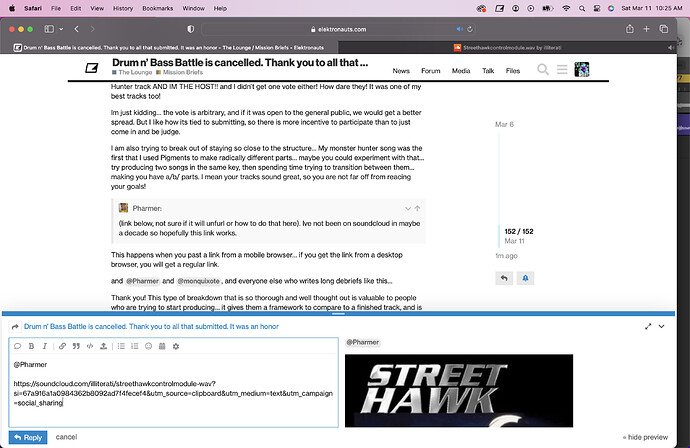Viewport: 690px width, 448px height.
Task: Expand the quote from Pharmer
Action: (407, 209)
